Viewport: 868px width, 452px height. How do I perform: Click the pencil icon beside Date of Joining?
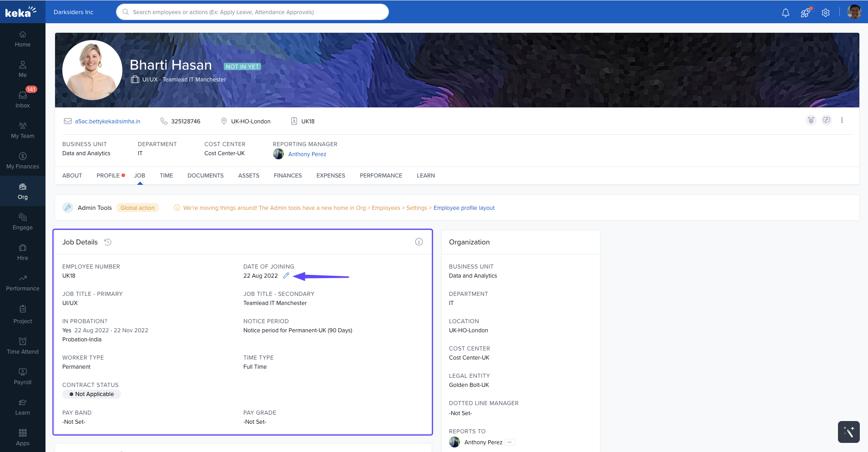[x=286, y=275]
